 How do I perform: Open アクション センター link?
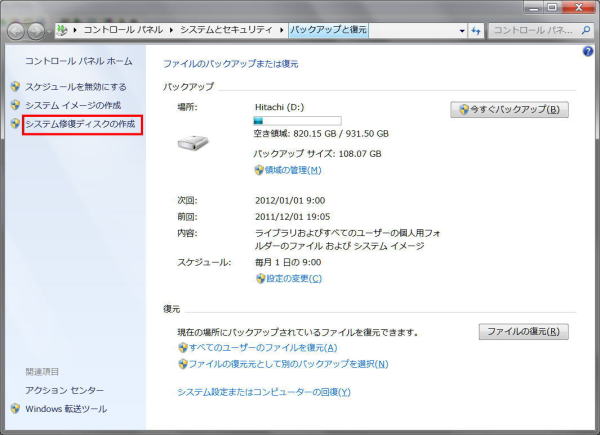coord(64,390)
